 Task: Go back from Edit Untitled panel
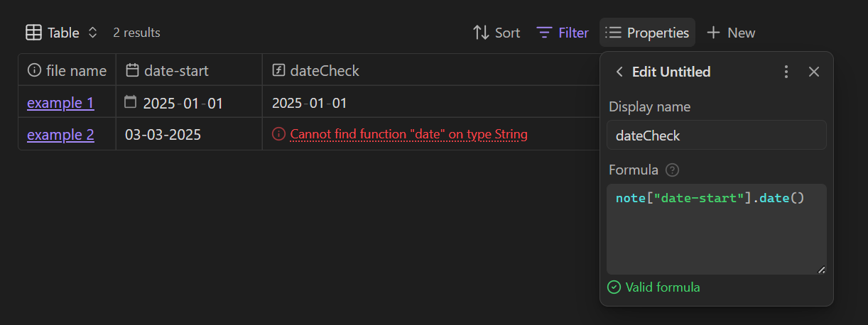(619, 72)
